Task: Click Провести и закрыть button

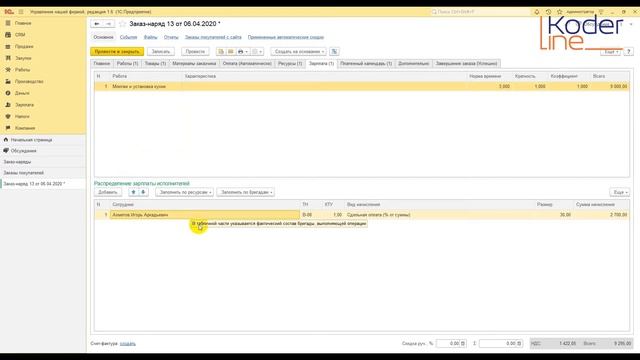Action: 117,51
